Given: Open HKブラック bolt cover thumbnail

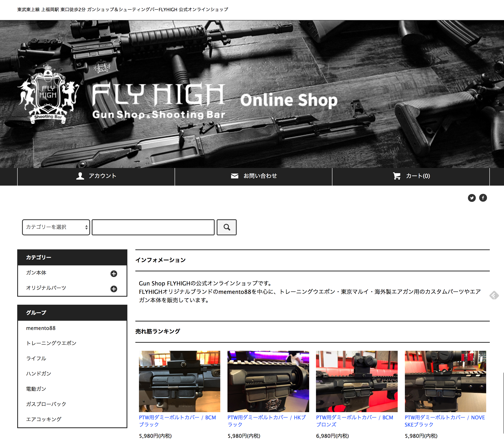Looking at the screenshot, I should point(268,381).
